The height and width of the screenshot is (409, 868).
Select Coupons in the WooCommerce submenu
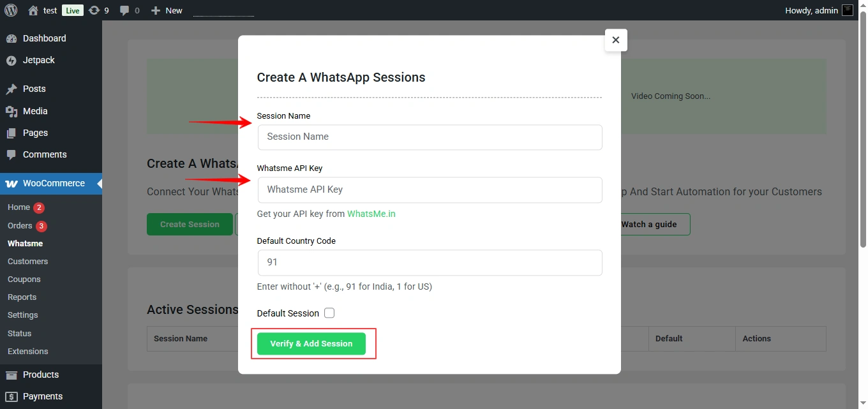click(x=24, y=279)
